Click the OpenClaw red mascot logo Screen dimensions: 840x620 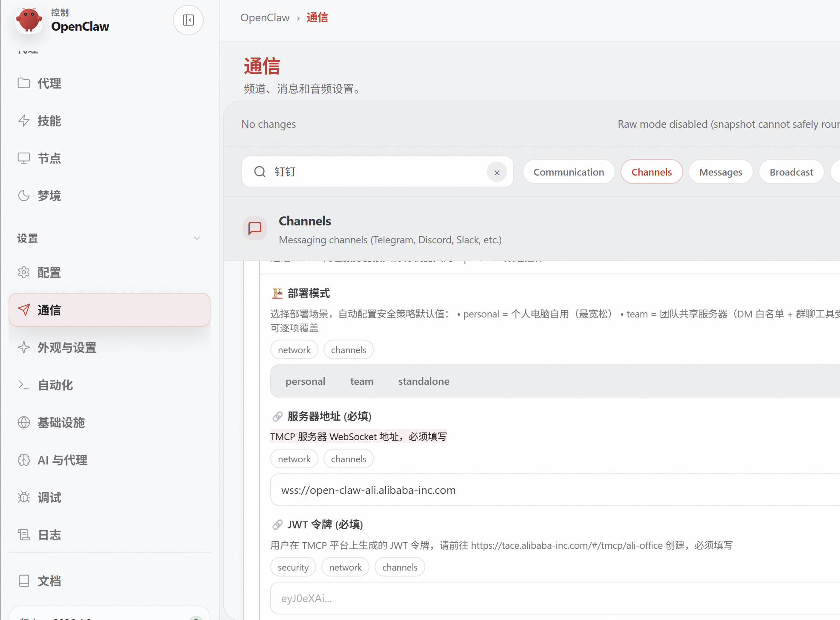[29, 20]
